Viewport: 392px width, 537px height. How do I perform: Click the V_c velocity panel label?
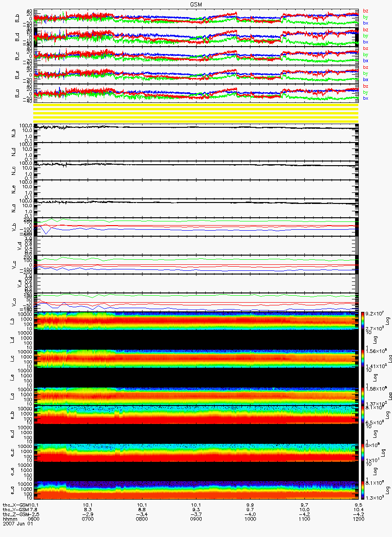14,265
